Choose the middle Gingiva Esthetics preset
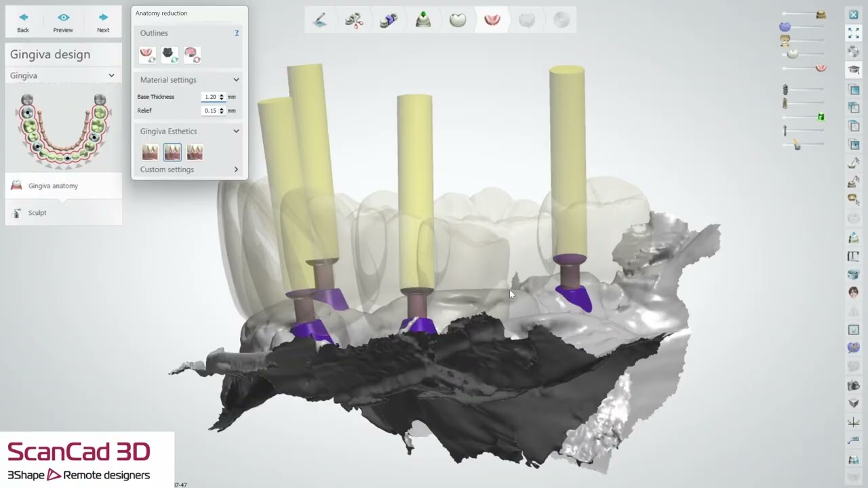 point(172,152)
